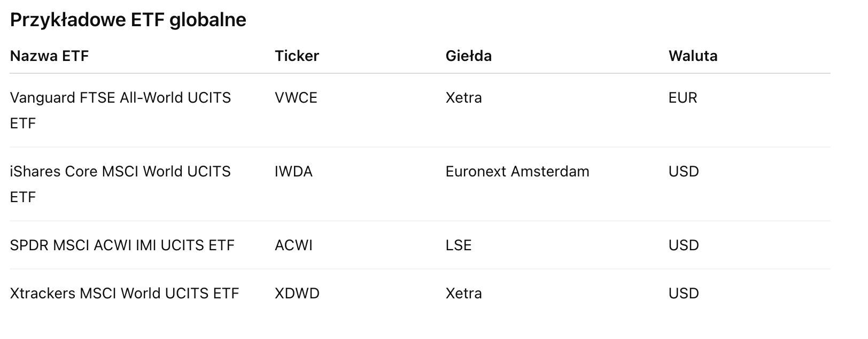Viewport: 868px width, 339px height.
Task: Click the EUR currency cell
Action: click(683, 98)
